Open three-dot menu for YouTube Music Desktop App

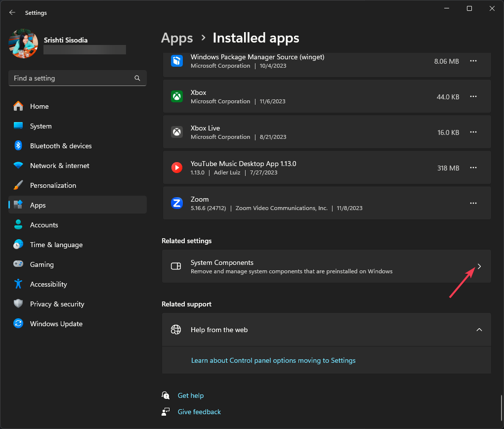473,168
